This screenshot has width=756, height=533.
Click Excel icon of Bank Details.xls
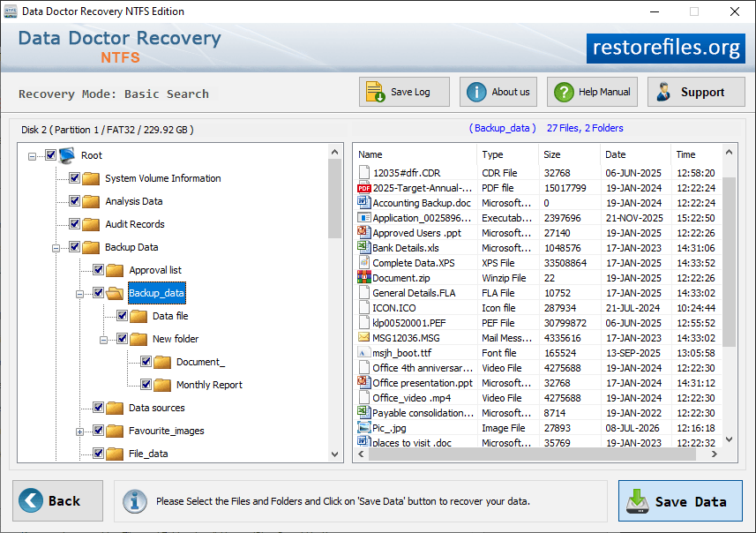(x=364, y=247)
